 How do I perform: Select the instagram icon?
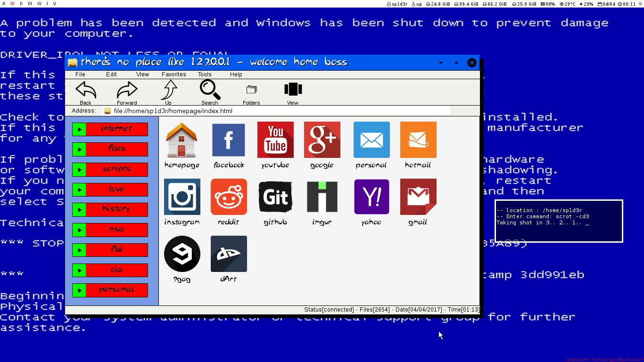182,197
